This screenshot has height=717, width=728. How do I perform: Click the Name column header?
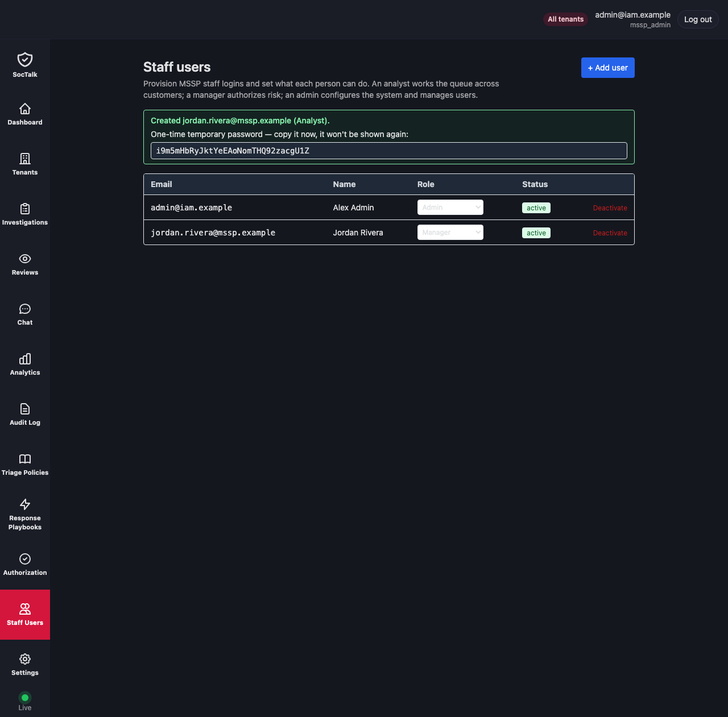pos(344,184)
